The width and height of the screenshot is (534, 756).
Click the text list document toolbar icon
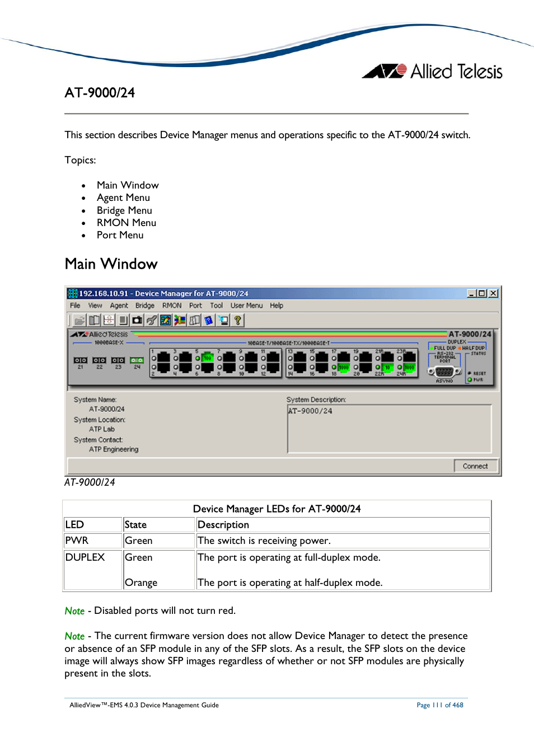point(123,320)
